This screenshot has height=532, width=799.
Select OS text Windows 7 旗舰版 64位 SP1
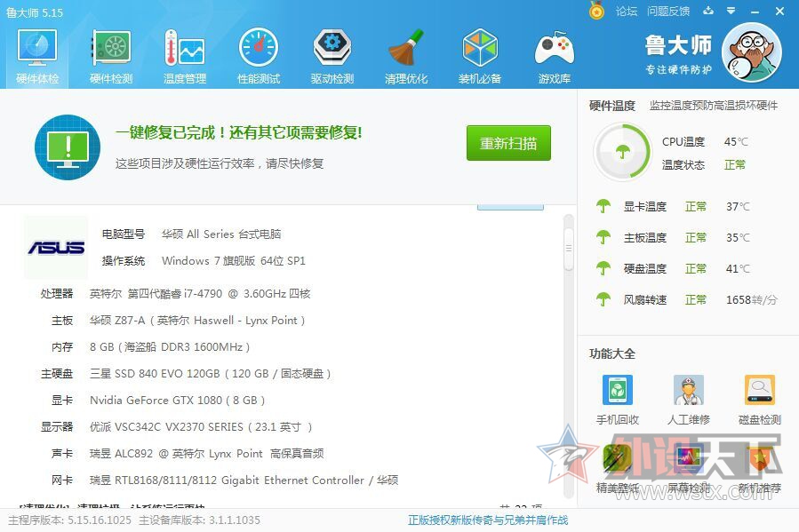click(234, 260)
